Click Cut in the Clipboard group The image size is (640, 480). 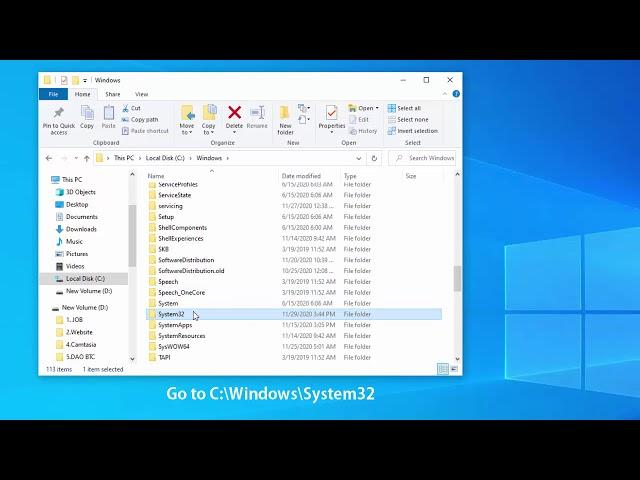click(x=131, y=108)
